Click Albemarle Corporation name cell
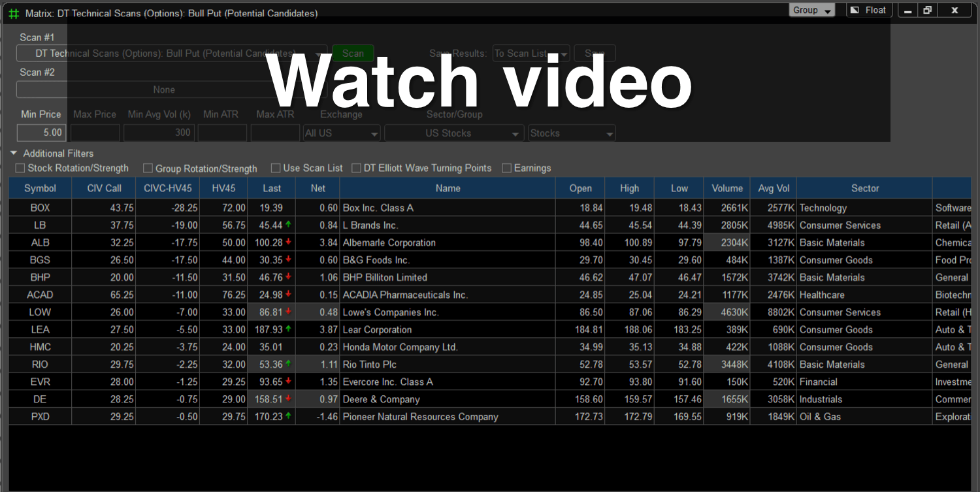The height and width of the screenshot is (492, 980). coord(448,242)
